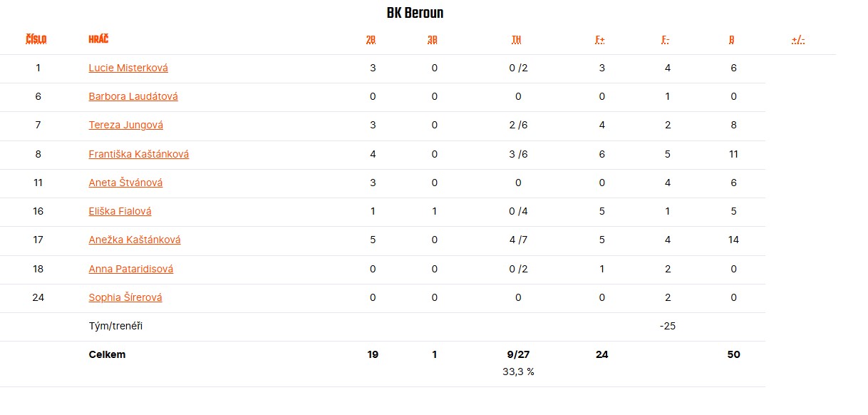Screen dimensions: 868x415
Task: Select the BK Beroun team heading
Action: [x=415, y=14]
